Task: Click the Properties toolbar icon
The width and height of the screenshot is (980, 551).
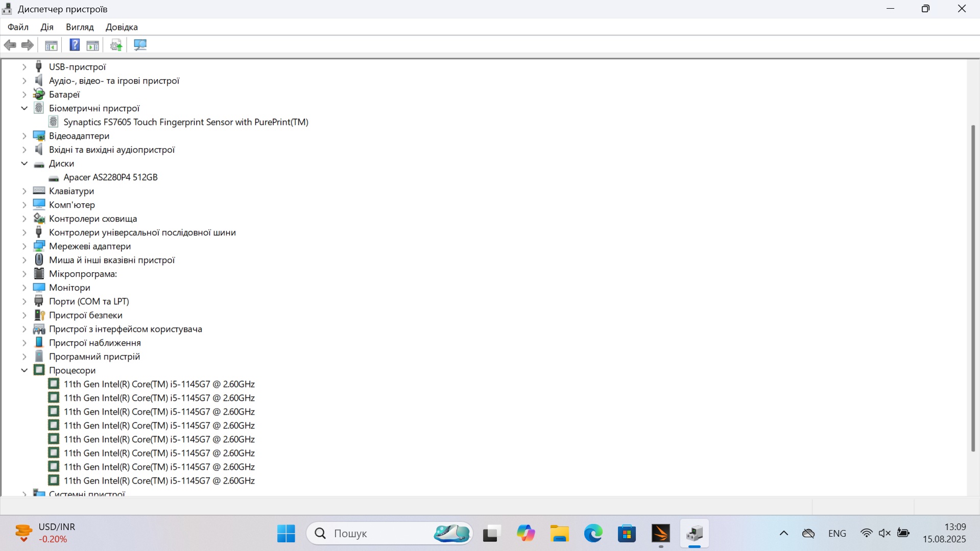Action: (92, 45)
